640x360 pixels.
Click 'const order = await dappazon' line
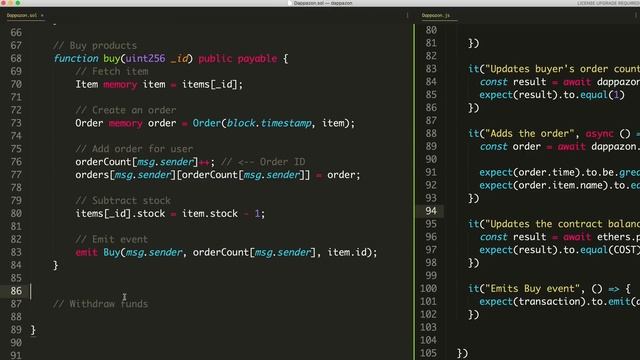559,147
